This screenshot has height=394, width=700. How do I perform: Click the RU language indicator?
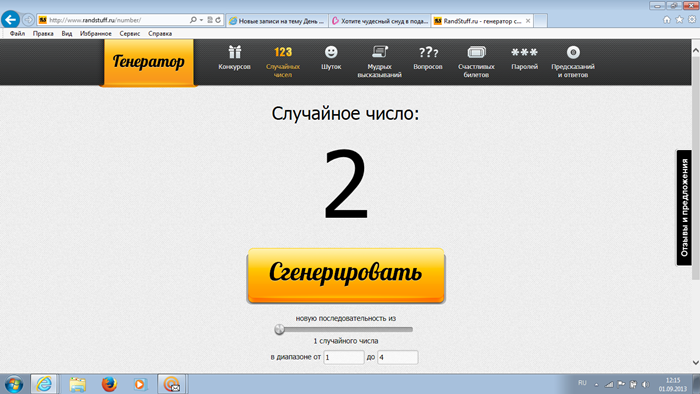[582, 383]
